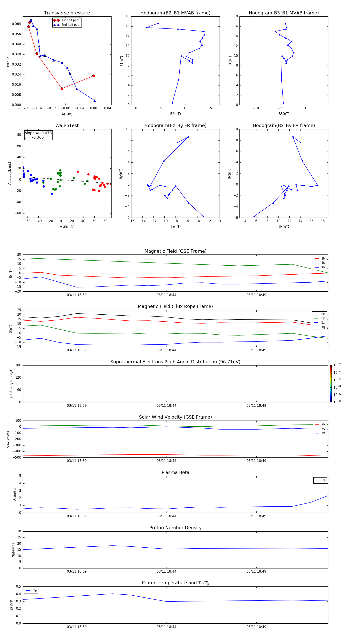Click the "A(T·m)" x-axis label
Image resolution: width=351 pixels, height=644 pixels.
pyautogui.click(x=67, y=114)
